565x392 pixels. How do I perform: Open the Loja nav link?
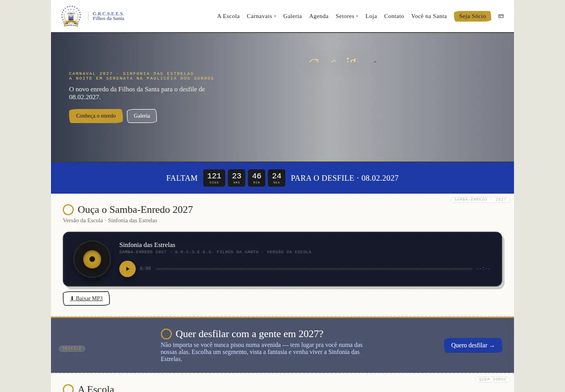pyautogui.click(x=371, y=16)
